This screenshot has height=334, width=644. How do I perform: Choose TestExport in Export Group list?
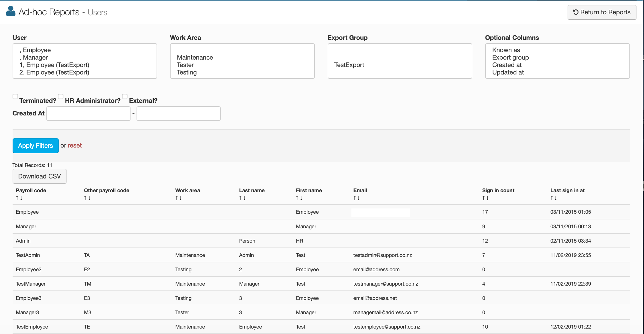click(349, 65)
